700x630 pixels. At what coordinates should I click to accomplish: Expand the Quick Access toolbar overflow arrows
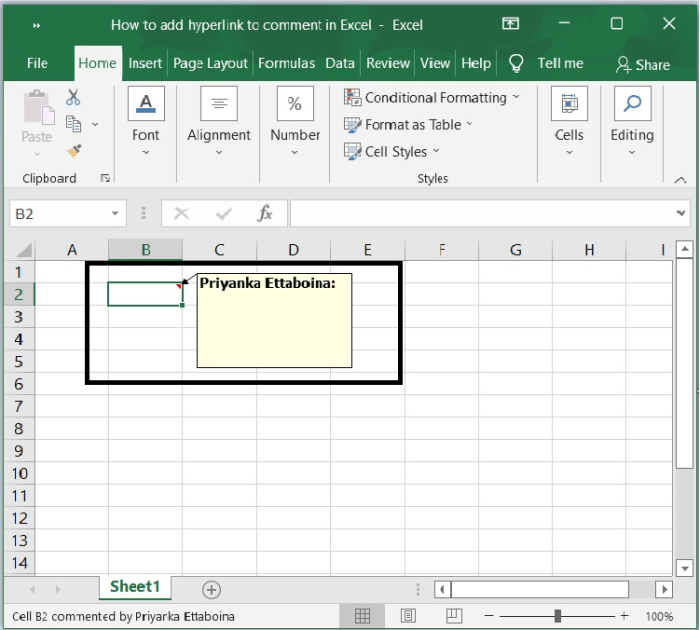click(x=37, y=25)
